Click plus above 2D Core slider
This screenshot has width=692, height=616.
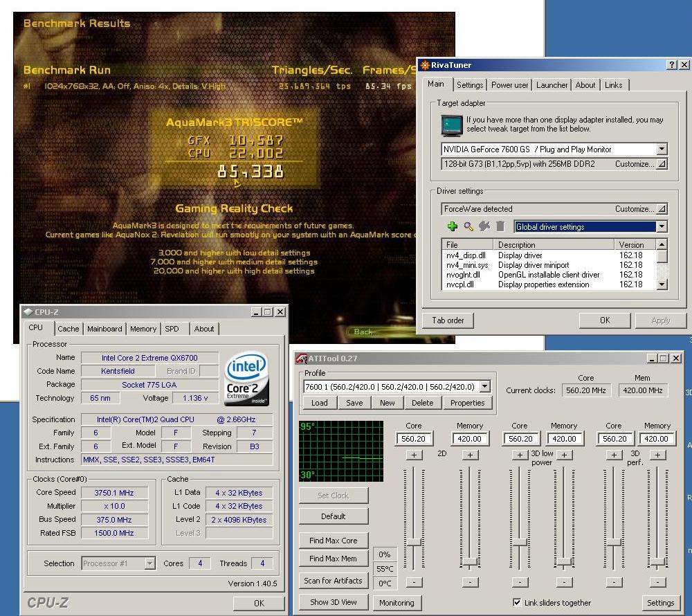click(x=414, y=455)
